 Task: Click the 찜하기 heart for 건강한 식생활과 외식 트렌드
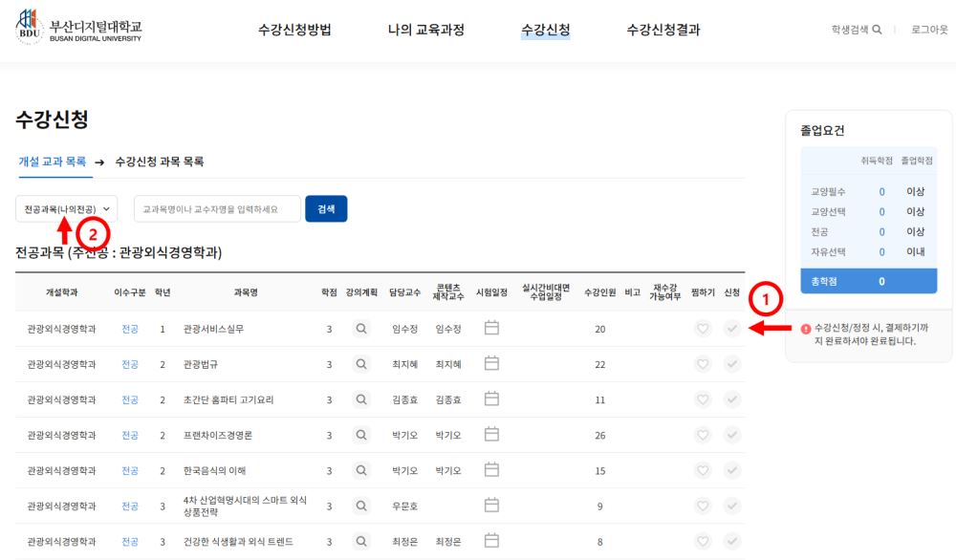tap(702, 541)
